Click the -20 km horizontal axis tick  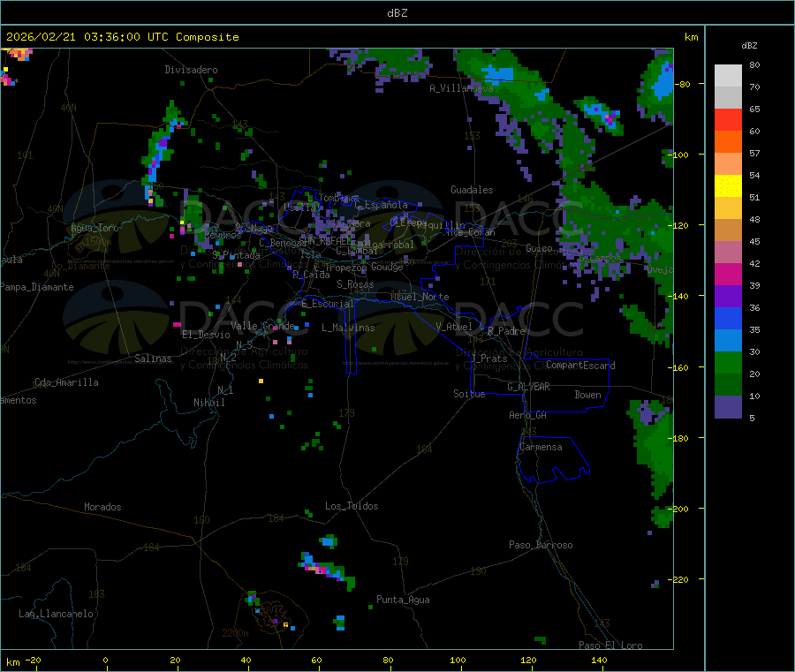coord(34,660)
